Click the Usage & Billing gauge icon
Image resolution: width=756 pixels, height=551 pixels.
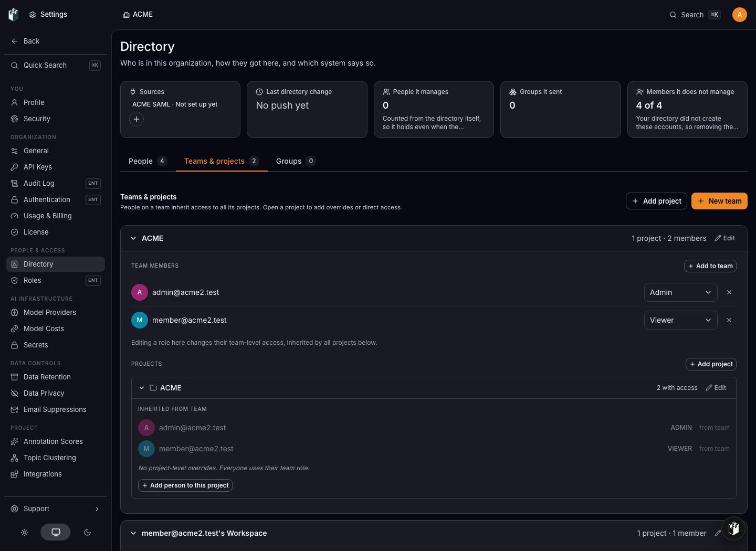15,216
